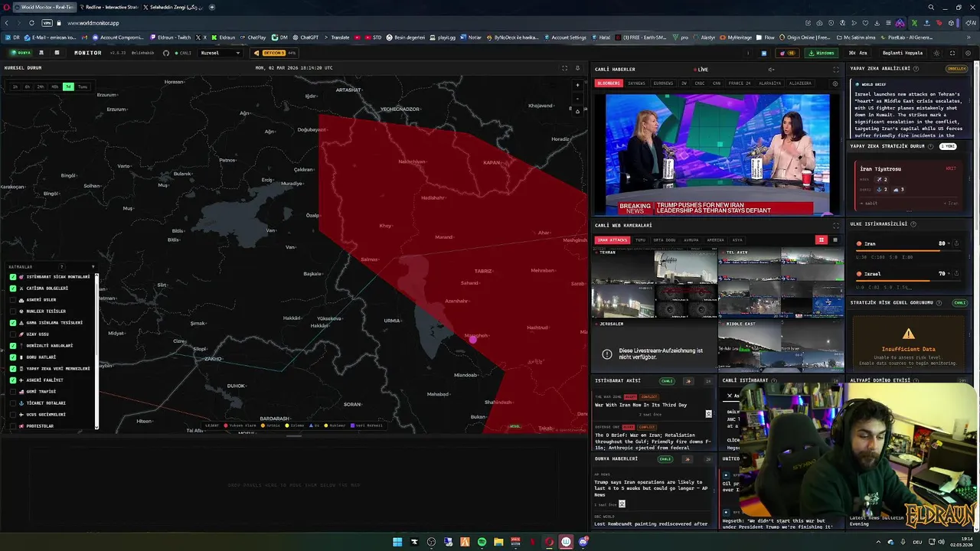Expand the Iran score 80 chevron

(949, 243)
